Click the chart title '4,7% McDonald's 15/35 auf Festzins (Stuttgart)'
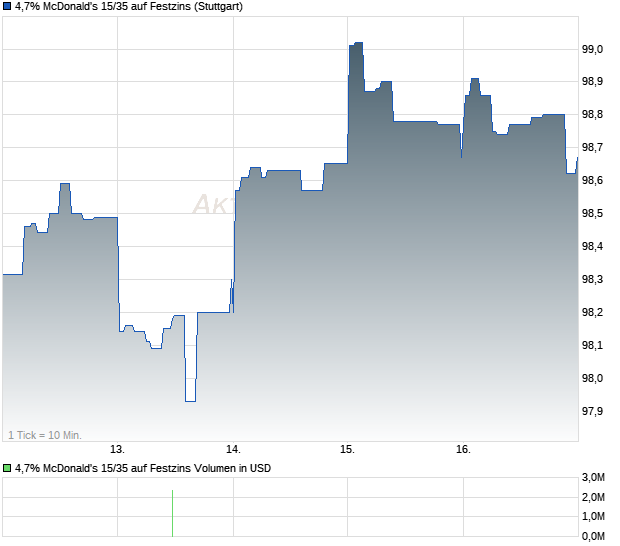Viewport: 620px width, 546px height. 129,6
